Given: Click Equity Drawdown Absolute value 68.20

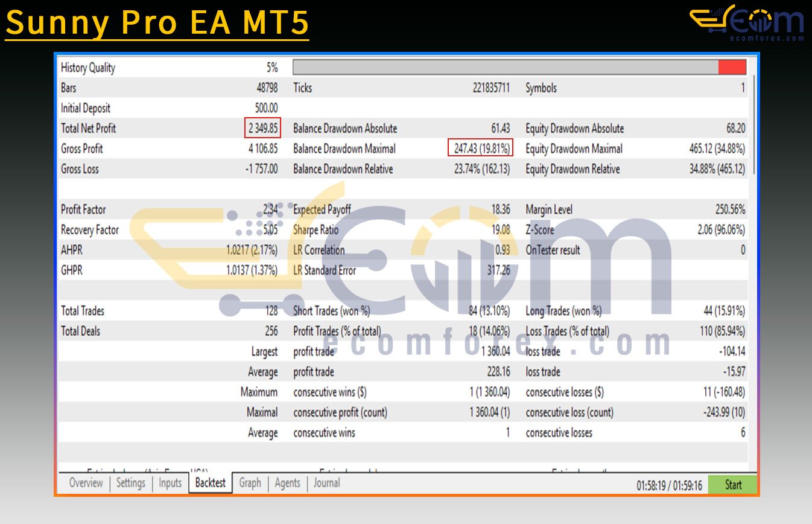Looking at the screenshot, I should click(735, 129).
